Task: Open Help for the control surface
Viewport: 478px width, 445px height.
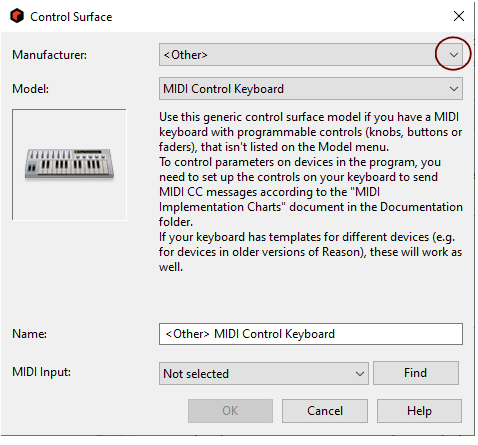Action: [419, 411]
